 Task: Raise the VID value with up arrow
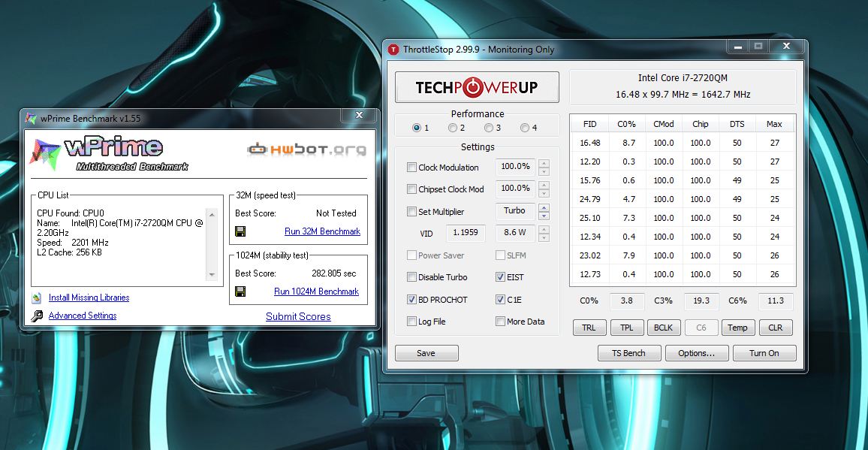[544, 229]
